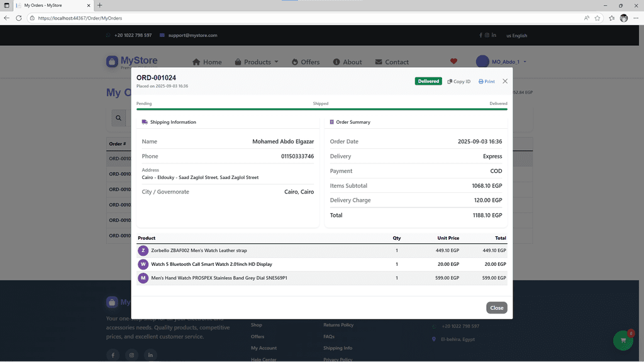
Task: Go to the Home nav item
Action: click(207, 62)
